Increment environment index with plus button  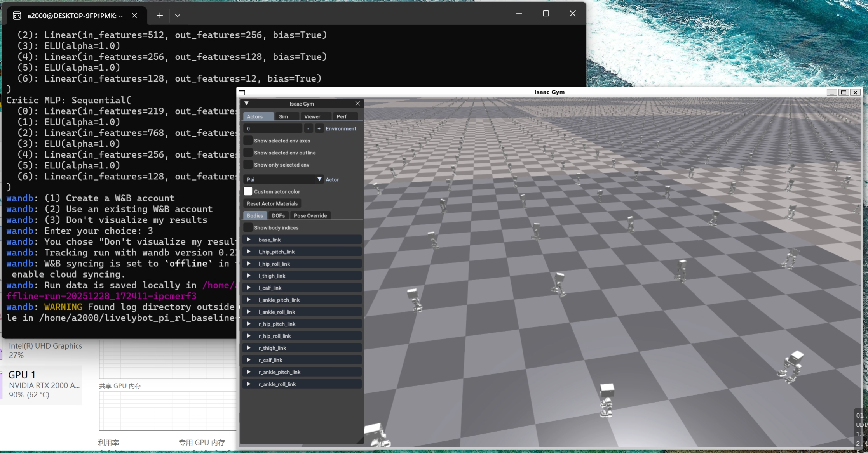[319, 128]
